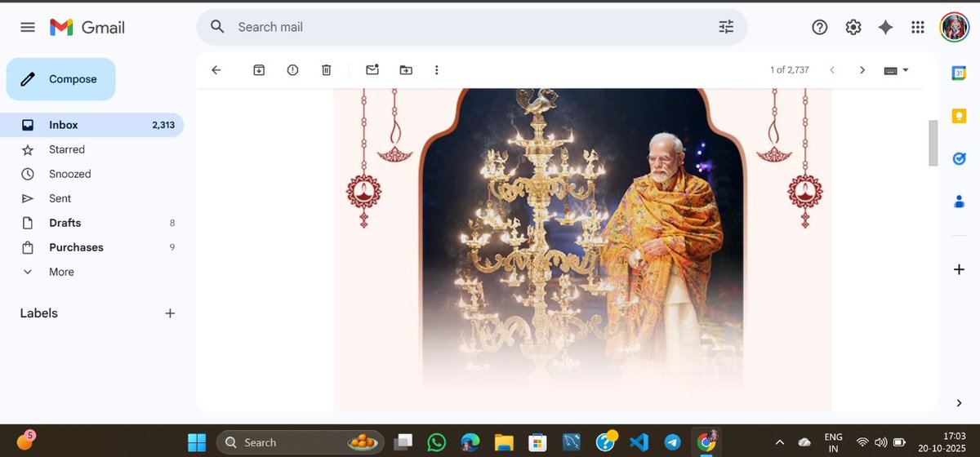Click the search magnifier icon
Image resolution: width=980 pixels, height=457 pixels.
[x=217, y=27]
